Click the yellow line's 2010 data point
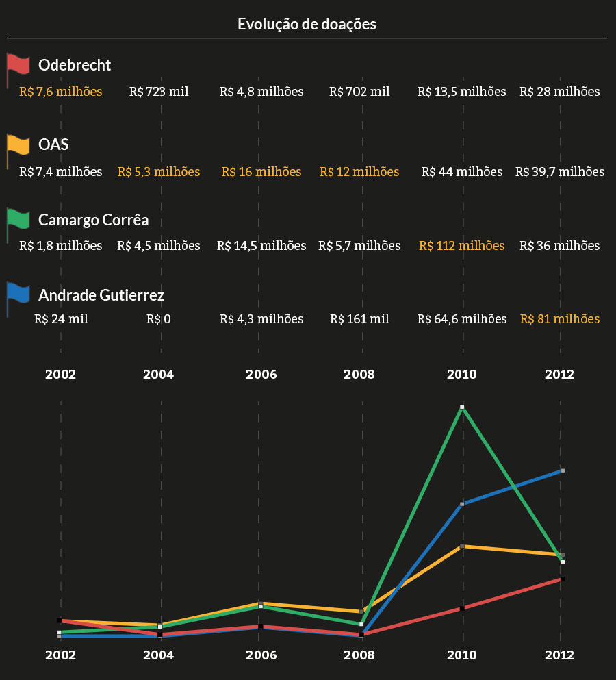This screenshot has width=616, height=680. 462,546
